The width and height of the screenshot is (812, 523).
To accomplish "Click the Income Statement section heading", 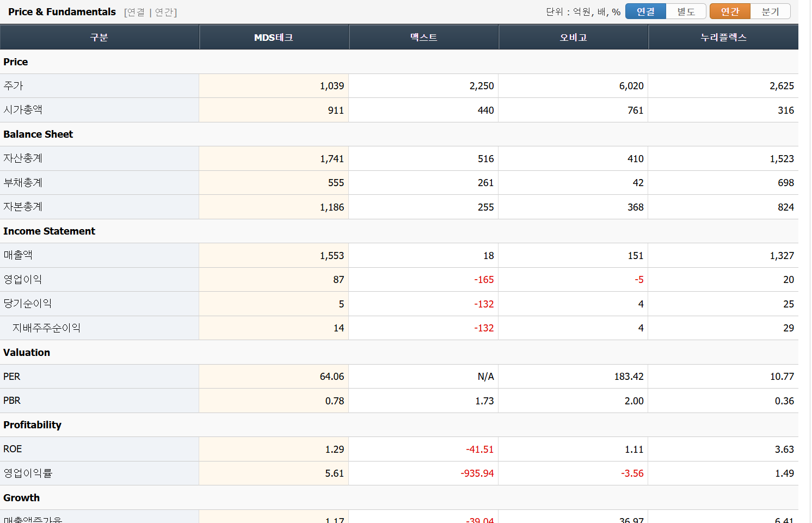I will (49, 231).
